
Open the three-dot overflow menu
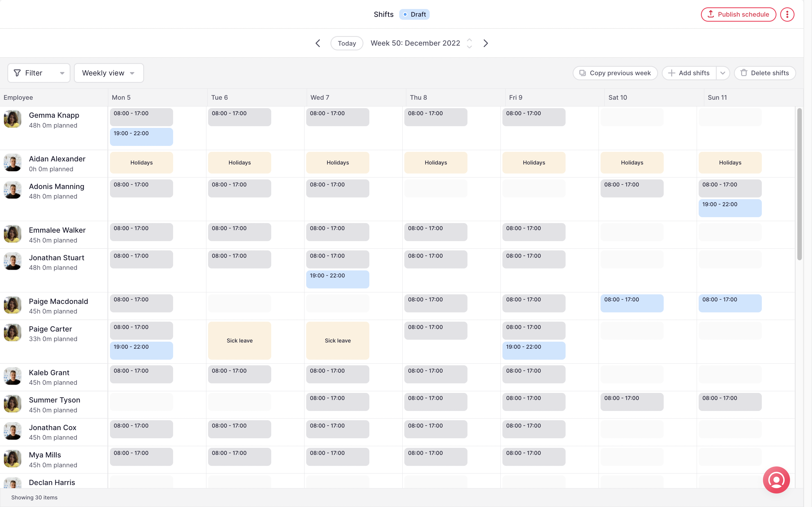787,14
